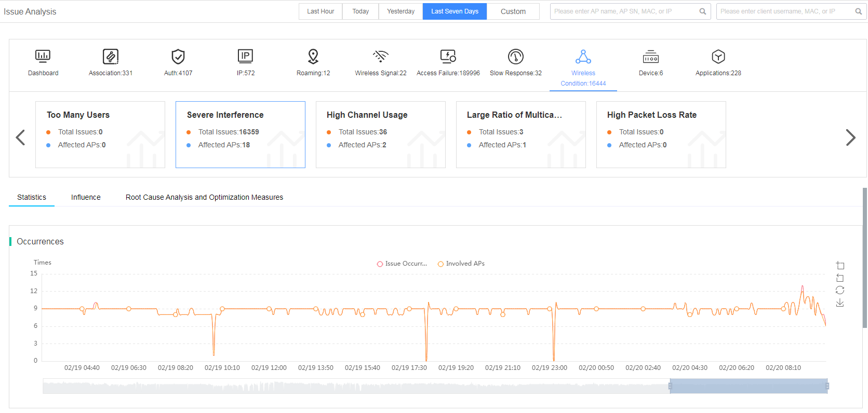
Task: Select the Last Seven Days range
Action: (455, 11)
